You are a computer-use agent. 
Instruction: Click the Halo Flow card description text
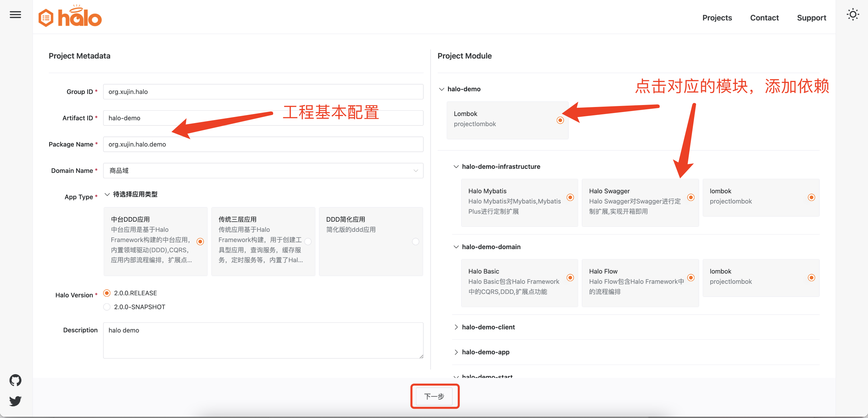636,287
